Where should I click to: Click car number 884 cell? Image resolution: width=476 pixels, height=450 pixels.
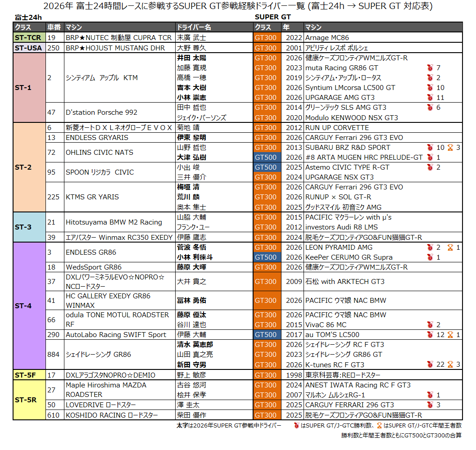pos(55,355)
